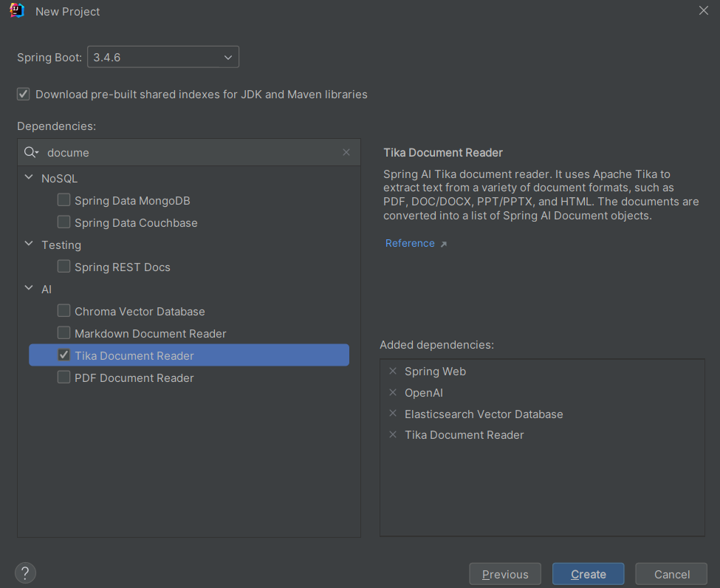Close the New Project dialog
Screen dimensions: 720x588
click(704, 10)
